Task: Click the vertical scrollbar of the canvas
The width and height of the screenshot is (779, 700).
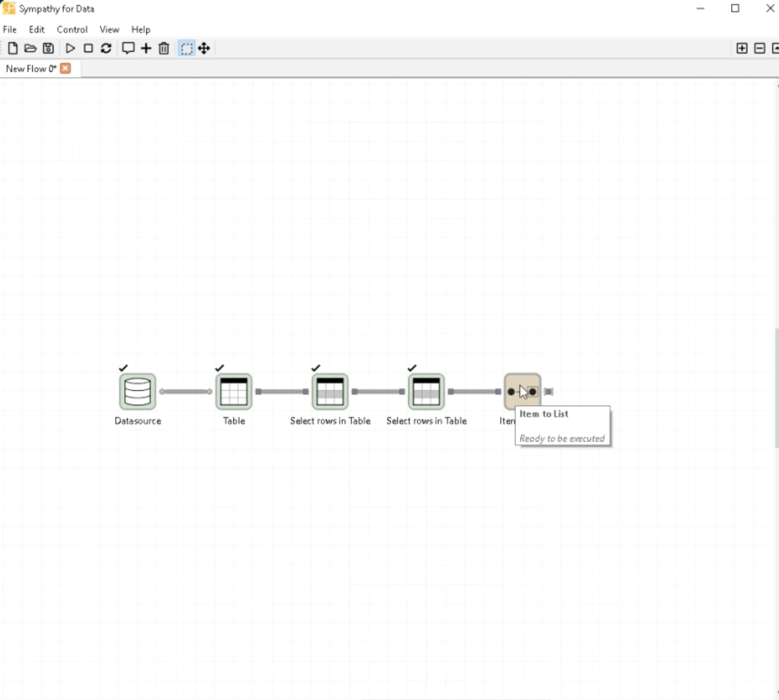Action: point(776,388)
